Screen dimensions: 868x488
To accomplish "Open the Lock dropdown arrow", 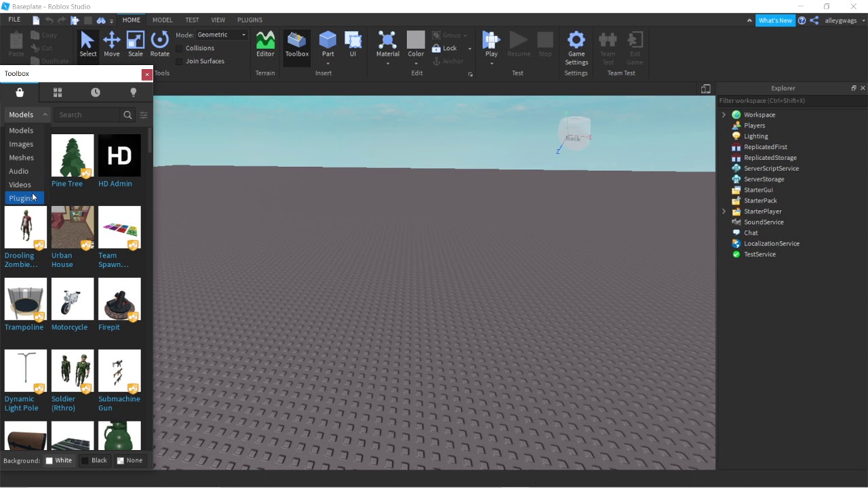I will coord(469,49).
